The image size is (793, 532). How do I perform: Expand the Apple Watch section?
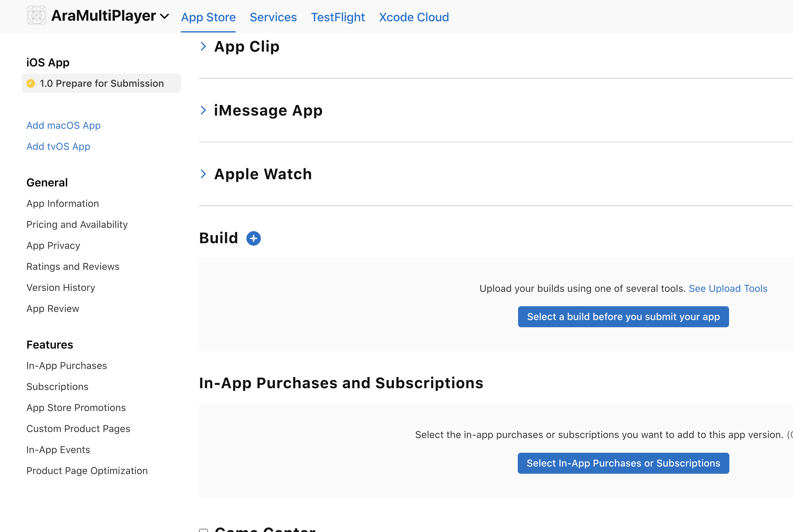click(203, 174)
